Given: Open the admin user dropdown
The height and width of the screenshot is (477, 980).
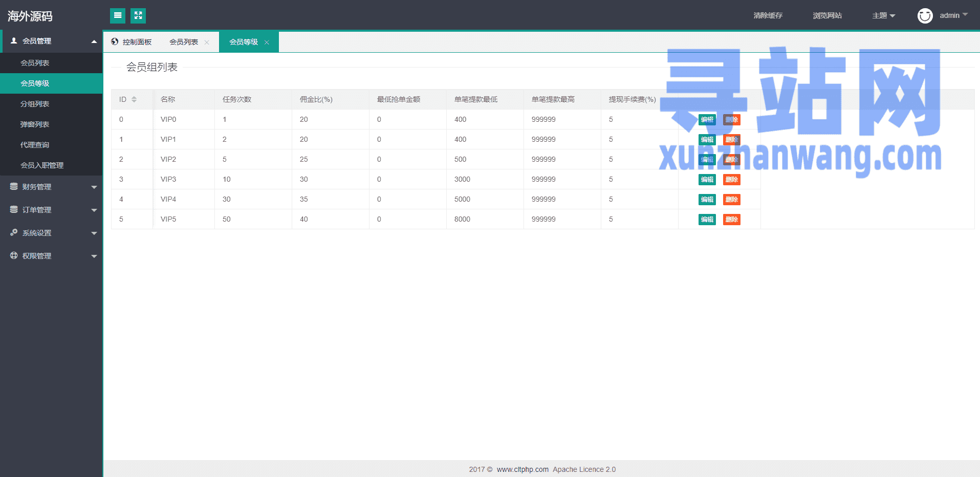Looking at the screenshot, I should [953, 15].
